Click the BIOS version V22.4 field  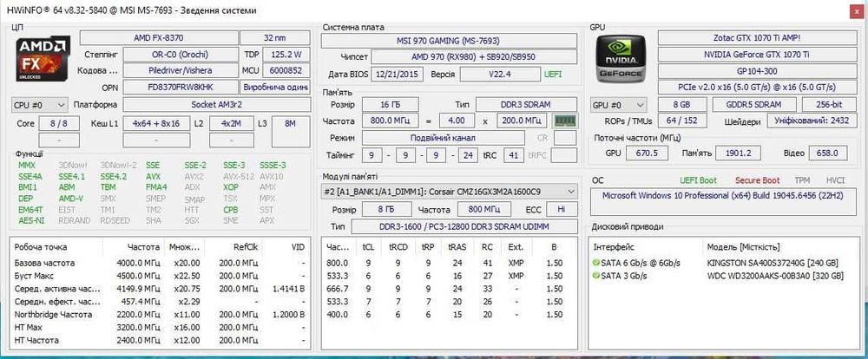(x=499, y=74)
